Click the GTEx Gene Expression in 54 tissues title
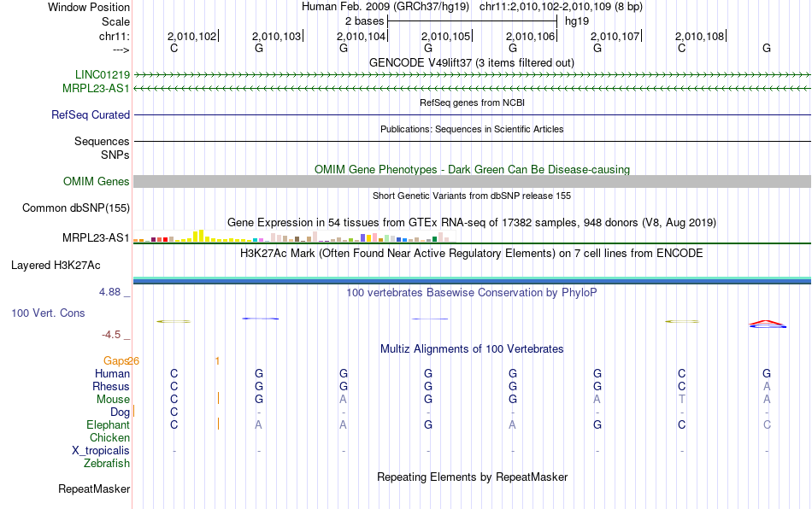Screen dimensions: 812x509 pyautogui.click(x=472, y=222)
